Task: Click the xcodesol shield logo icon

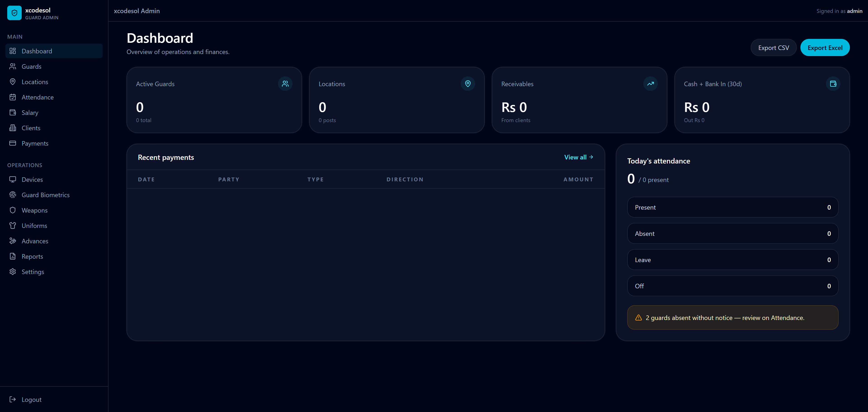Action: pyautogui.click(x=14, y=13)
